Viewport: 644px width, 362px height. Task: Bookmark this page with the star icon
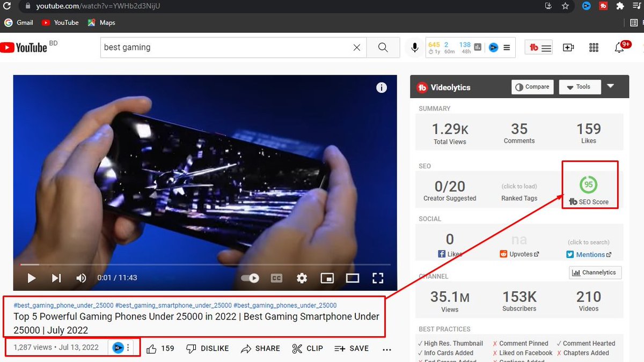click(565, 6)
